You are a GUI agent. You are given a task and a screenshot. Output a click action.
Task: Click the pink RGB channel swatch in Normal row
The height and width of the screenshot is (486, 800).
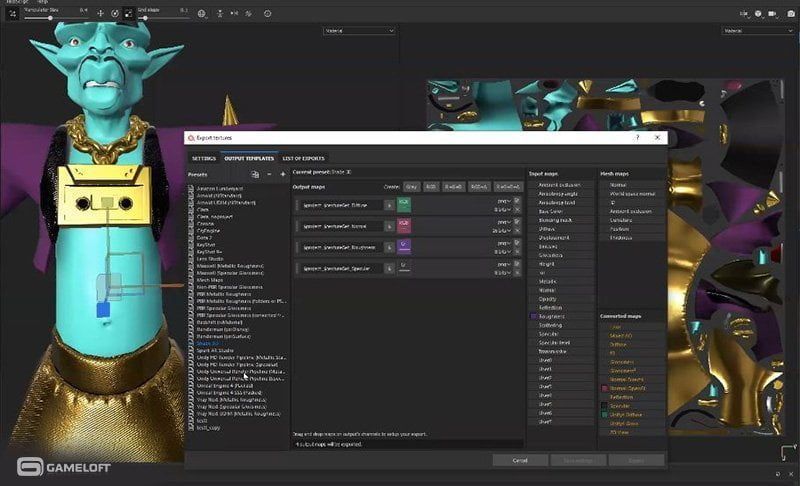coord(404,226)
